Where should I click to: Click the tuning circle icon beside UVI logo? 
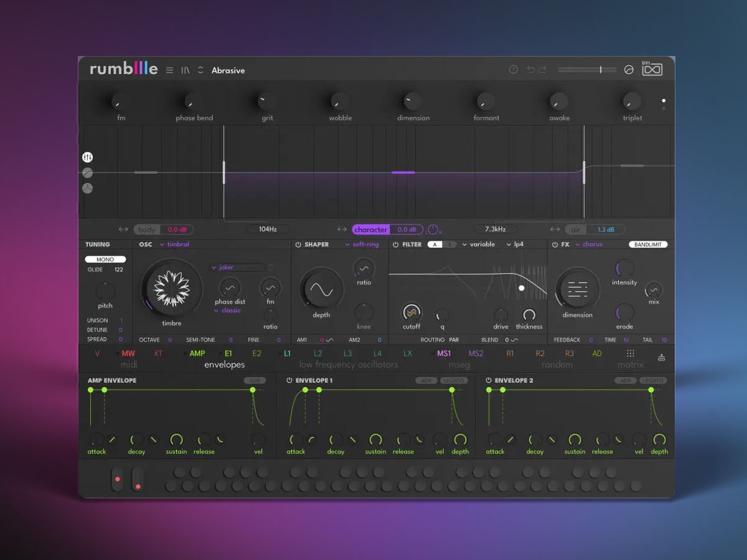pyautogui.click(x=629, y=70)
